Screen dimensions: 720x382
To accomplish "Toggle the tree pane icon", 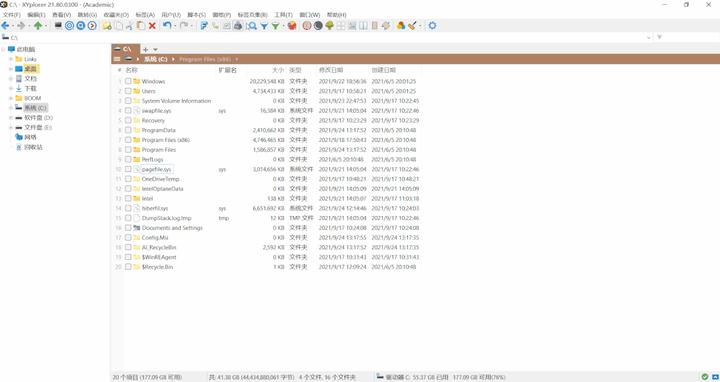I will coord(329,26).
